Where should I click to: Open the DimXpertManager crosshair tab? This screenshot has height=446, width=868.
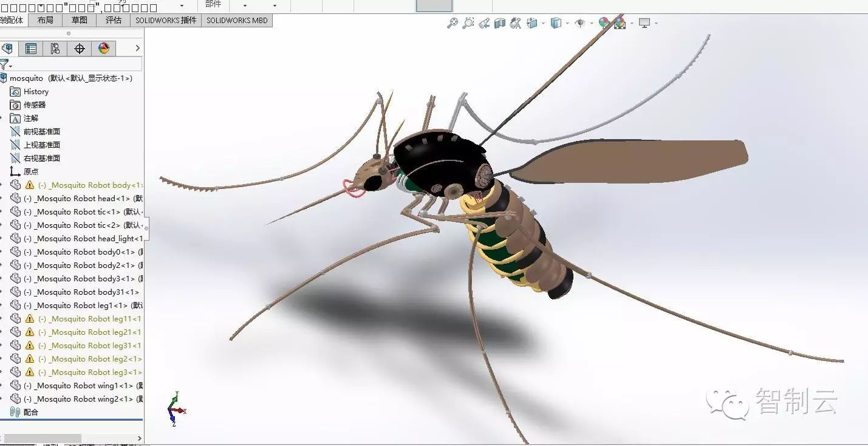[80, 49]
